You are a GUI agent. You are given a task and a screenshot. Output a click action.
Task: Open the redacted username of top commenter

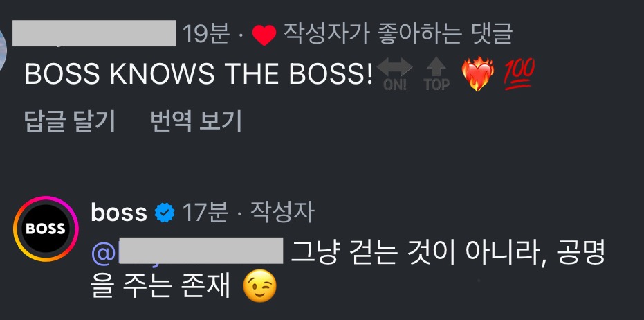95,33
